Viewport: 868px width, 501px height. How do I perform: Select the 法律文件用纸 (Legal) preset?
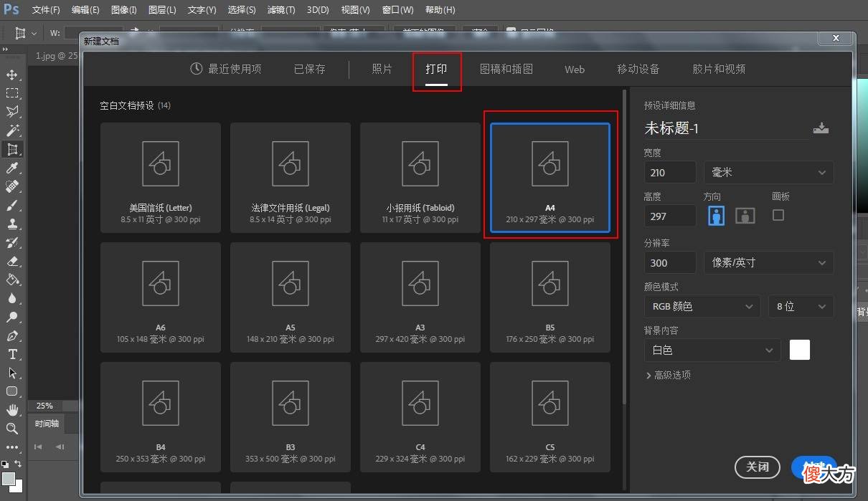point(291,178)
